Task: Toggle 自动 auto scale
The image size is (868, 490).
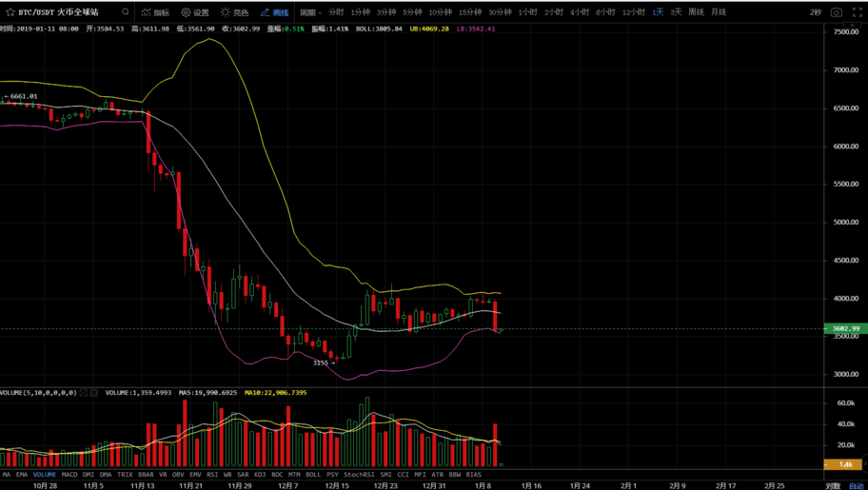Action: (857, 485)
